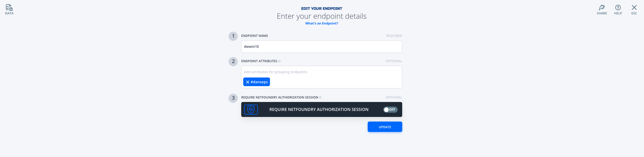Screen dimensions: 644x157
Task: Open the Data panel icon
Action: click(9, 7)
